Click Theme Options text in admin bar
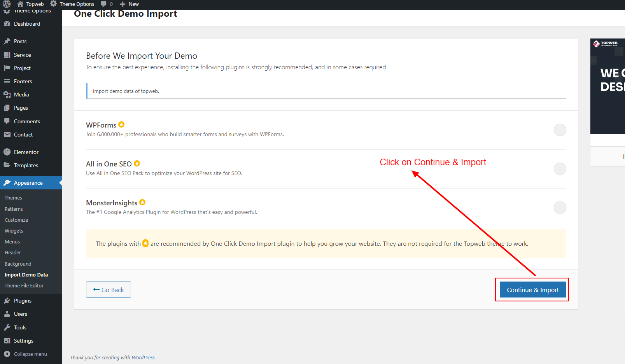The image size is (625, 364). click(x=77, y=4)
